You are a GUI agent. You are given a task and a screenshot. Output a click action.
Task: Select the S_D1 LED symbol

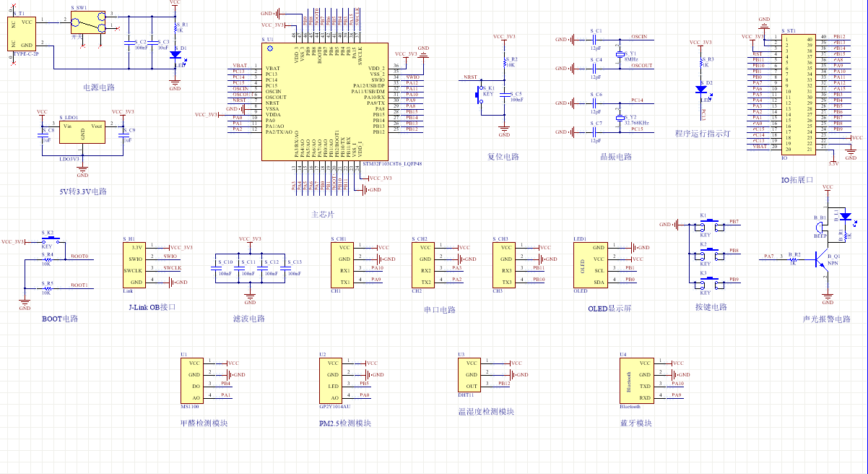[175, 54]
